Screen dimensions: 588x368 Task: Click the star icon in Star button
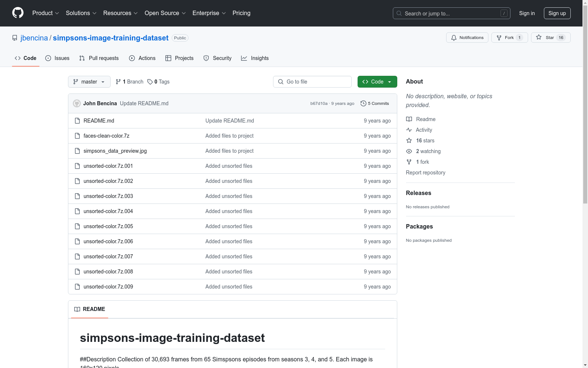click(539, 37)
